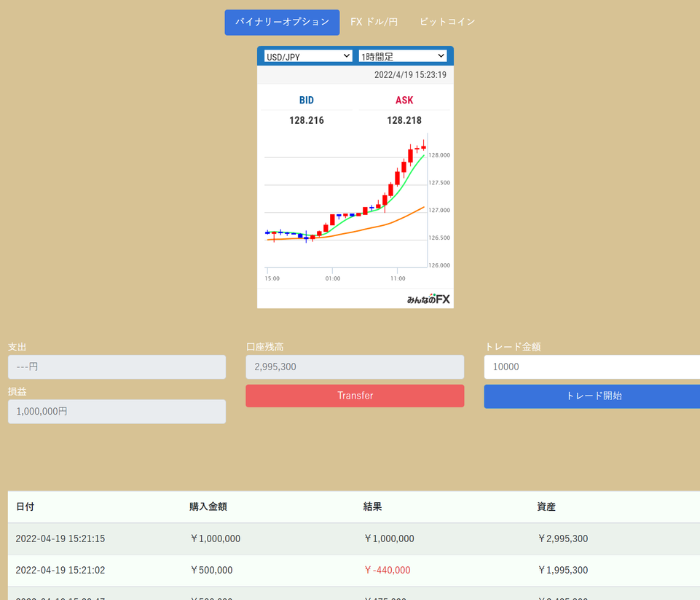
Task: Click the 口座残高 balance field
Action: coord(355,367)
